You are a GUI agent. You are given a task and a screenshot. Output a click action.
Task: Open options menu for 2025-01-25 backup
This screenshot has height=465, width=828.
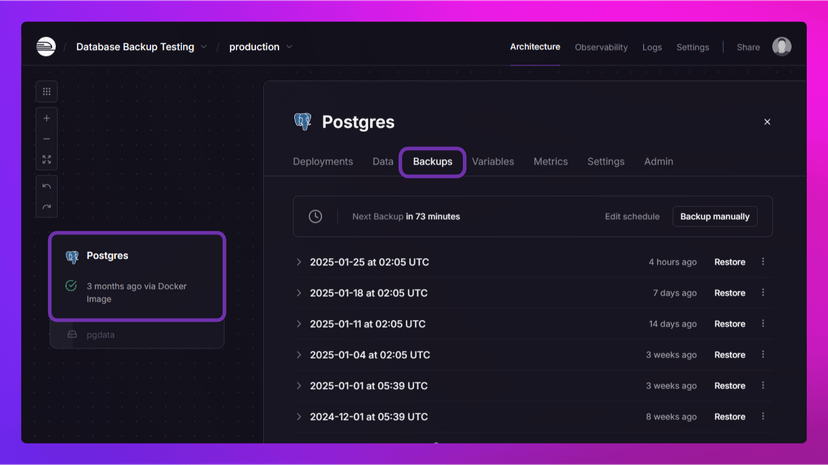click(763, 262)
